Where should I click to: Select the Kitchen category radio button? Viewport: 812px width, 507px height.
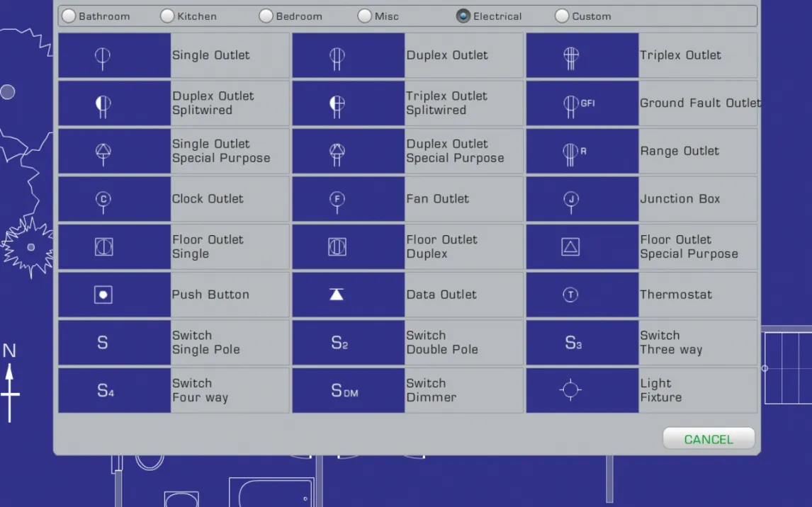coord(167,16)
